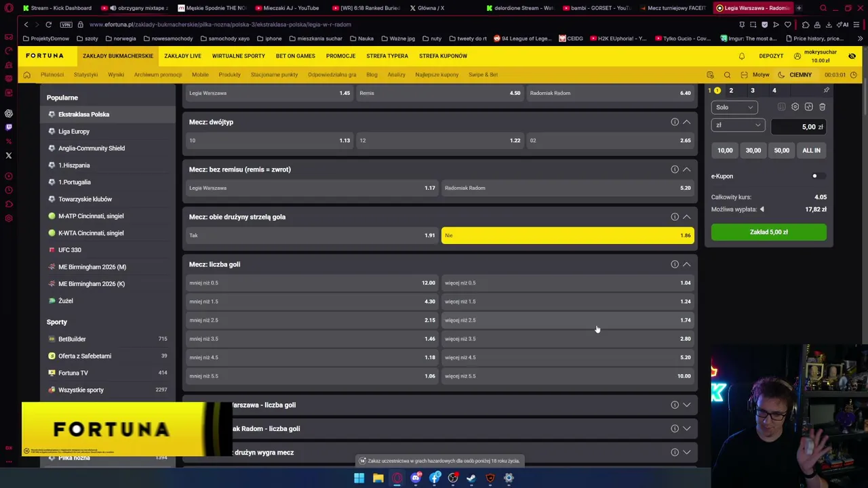
Task: Show info for Mecz: dwójtyp market
Action: [x=675, y=122]
